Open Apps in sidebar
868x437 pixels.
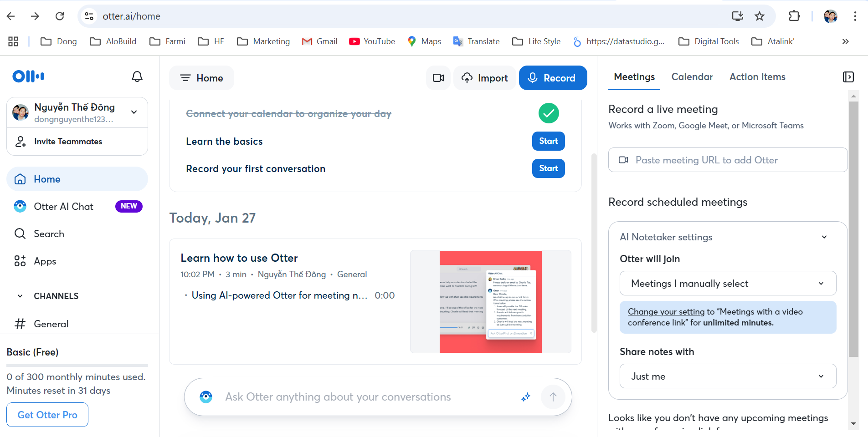(x=77, y=261)
